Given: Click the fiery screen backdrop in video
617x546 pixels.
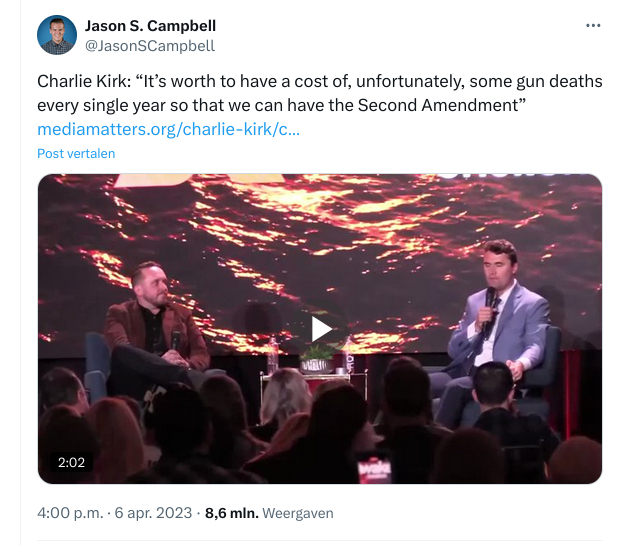Looking at the screenshot, I should click(320, 230).
